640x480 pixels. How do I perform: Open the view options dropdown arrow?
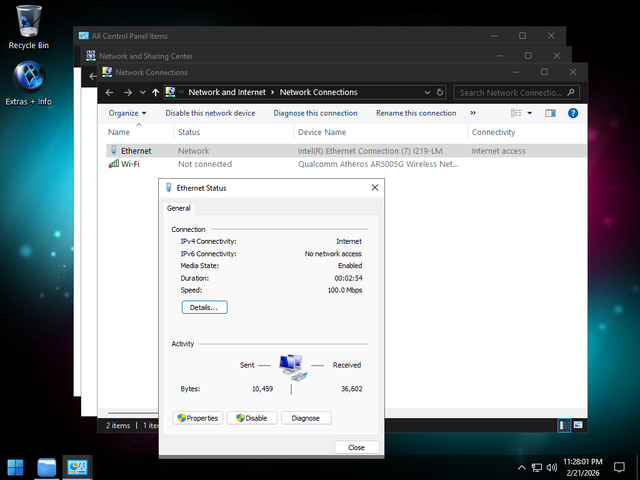click(x=530, y=113)
